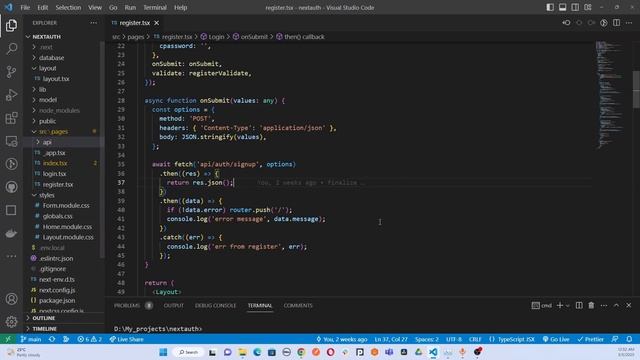Open Windows Start menu

tap(163, 352)
